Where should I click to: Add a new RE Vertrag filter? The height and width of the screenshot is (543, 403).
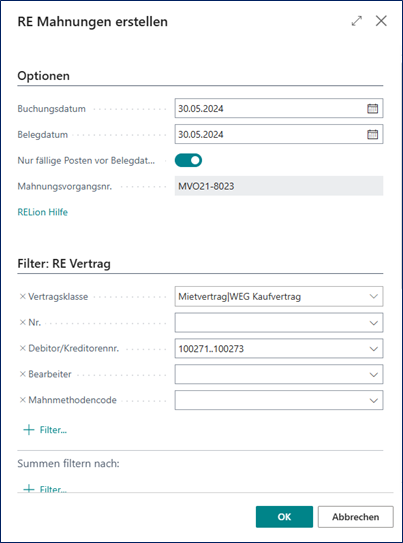click(x=45, y=430)
